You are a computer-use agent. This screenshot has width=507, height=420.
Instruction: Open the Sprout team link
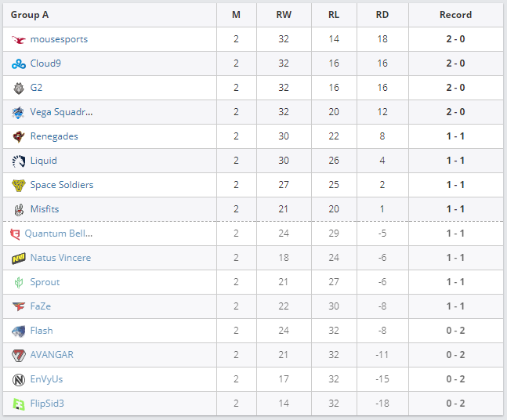45,282
